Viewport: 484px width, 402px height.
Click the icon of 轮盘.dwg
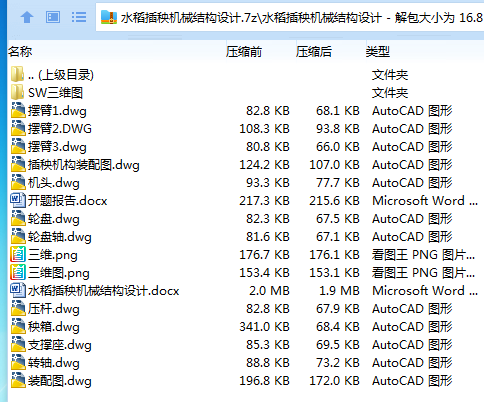18,218
